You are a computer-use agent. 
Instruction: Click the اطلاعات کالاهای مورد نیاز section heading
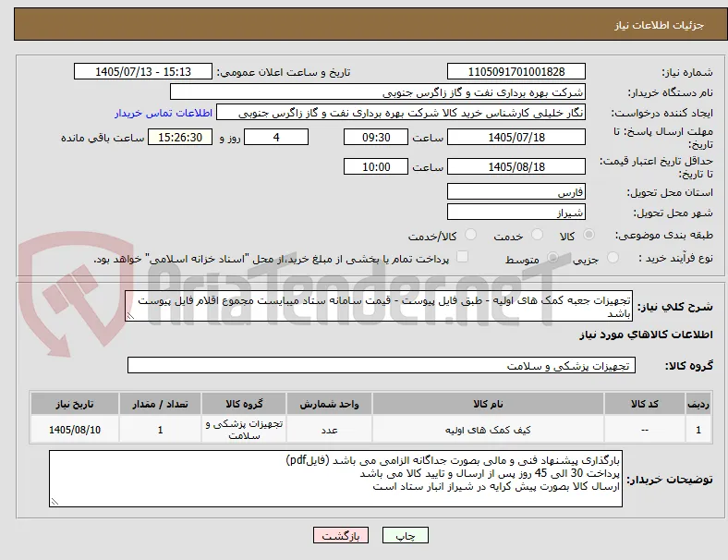point(646,335)
